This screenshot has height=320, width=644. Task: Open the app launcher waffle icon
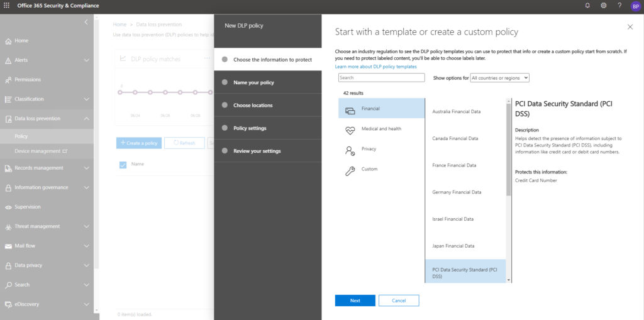(6, 5)
